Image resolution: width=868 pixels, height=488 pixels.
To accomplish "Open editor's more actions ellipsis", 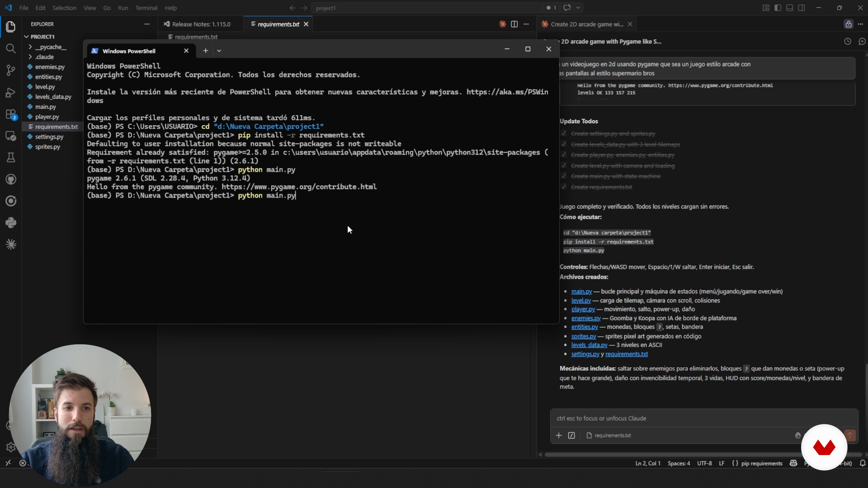I will (526, 24).
